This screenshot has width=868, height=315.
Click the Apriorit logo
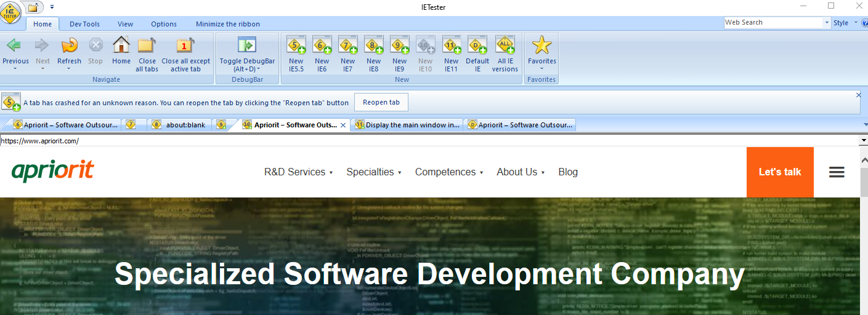tap(52, 170)
